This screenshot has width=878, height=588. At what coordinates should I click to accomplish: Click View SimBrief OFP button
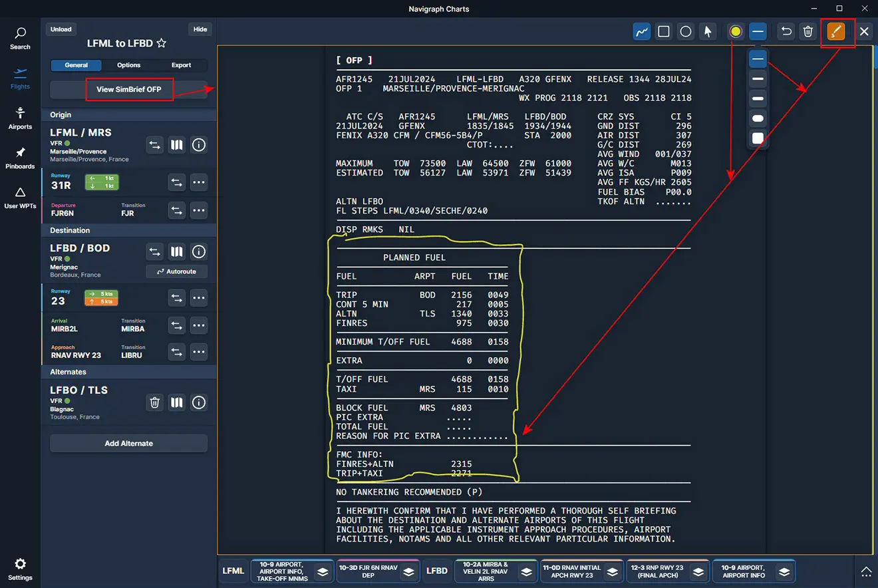click(129, 89)
